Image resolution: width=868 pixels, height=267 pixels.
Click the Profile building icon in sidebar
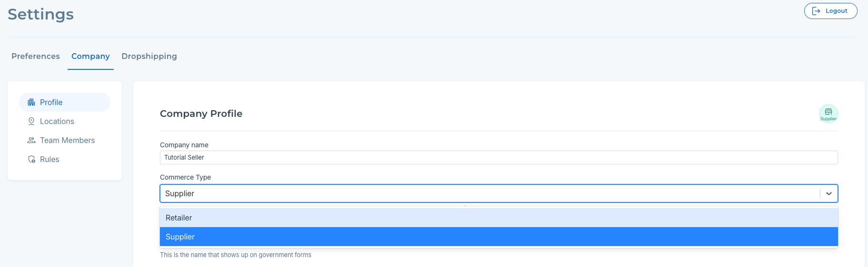[x=31, y=102]
